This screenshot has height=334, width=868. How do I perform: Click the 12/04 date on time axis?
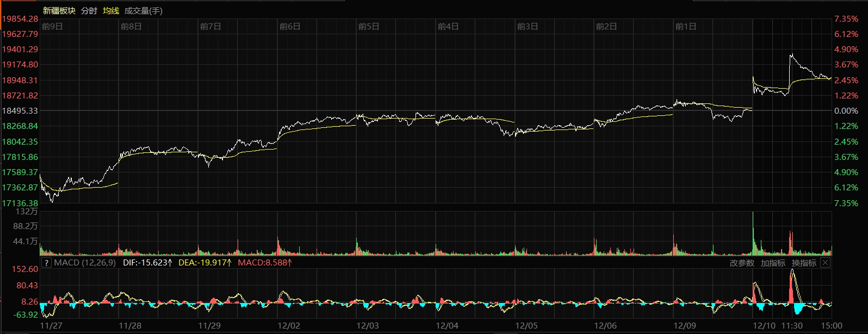(x=447, y=326)
